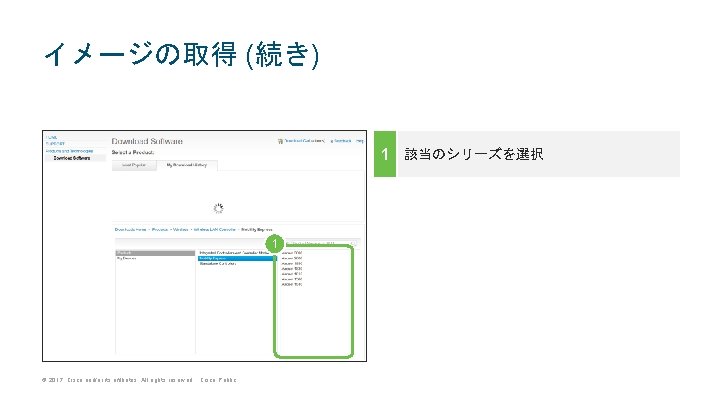720x405 pixels.
Task: Open the Help link at top right
Action: tap(360, 141)
